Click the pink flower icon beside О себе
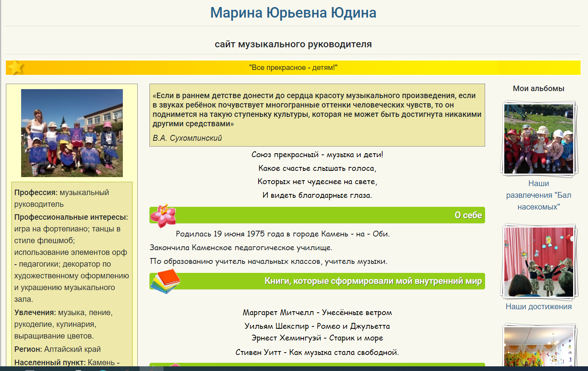588x371 pixels. 163,215
